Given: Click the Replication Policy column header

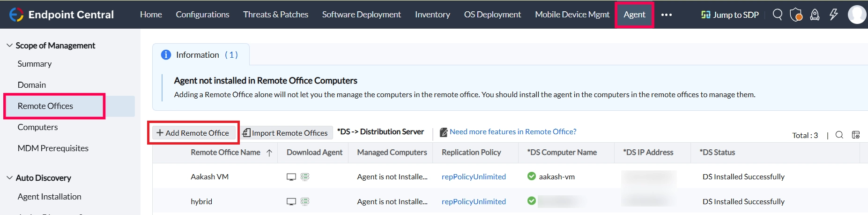Looking at the screenshot, I should point(471,153).
